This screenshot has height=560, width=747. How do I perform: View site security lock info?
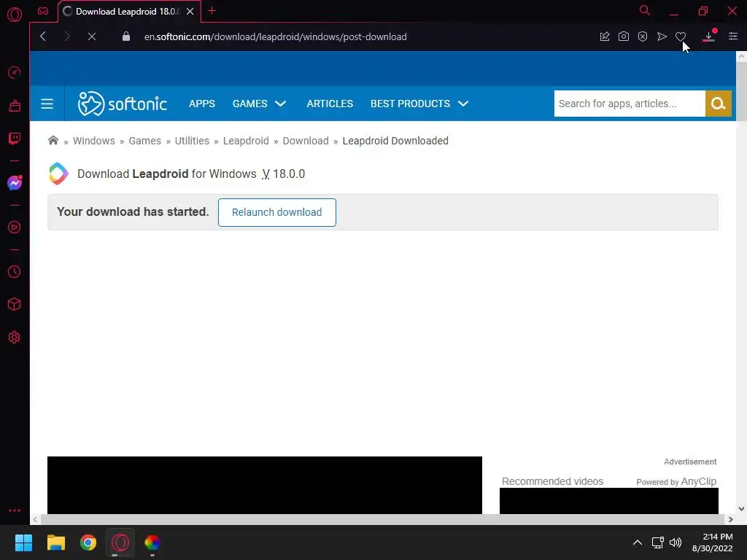125,36
